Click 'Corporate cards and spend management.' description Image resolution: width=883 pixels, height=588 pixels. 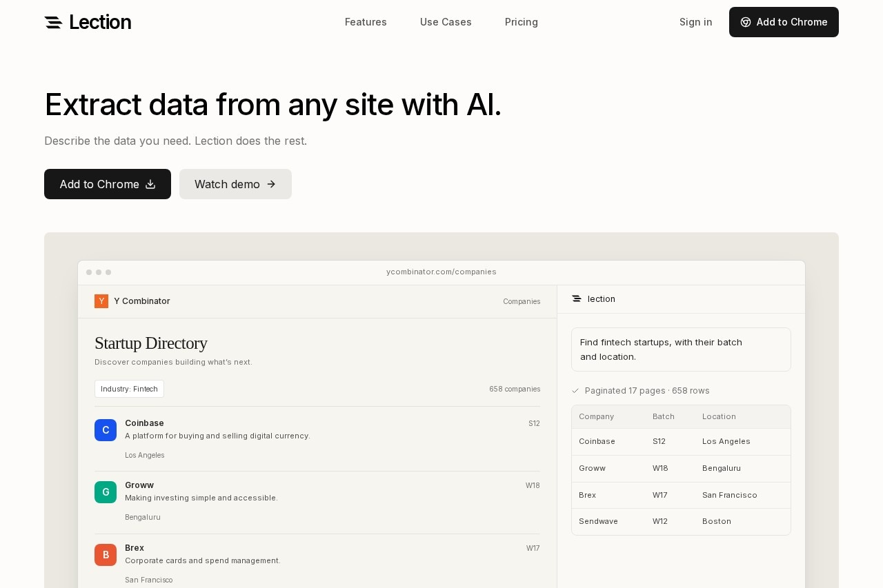coord(203,560)
